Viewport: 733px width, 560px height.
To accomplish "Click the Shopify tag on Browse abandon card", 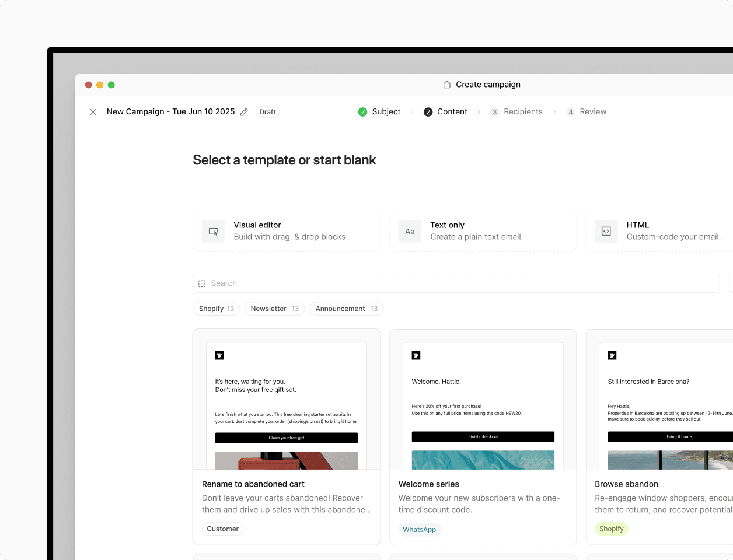I will pos(612,529).
